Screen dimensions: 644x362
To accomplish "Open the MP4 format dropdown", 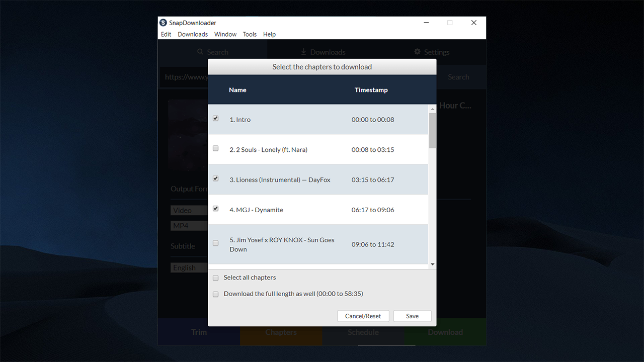I will pyautogui.click(x=190, y=226).
